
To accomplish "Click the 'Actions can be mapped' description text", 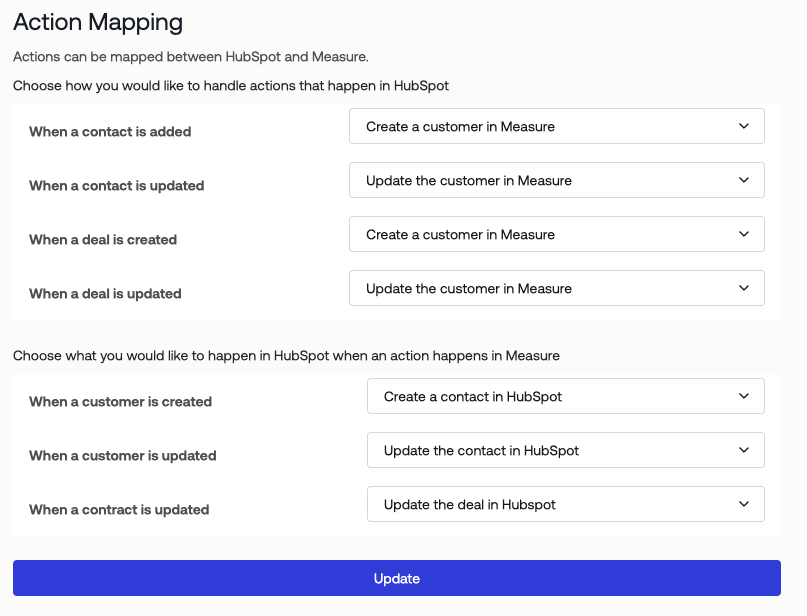I will click(190, 57).
